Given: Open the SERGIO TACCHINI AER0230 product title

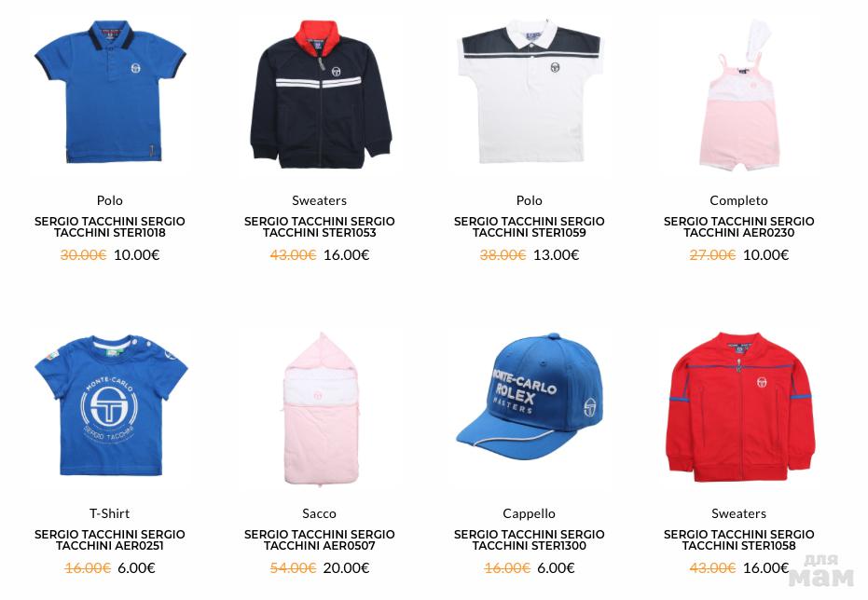Looking at the screenshot, I should (x=739, y=226).
